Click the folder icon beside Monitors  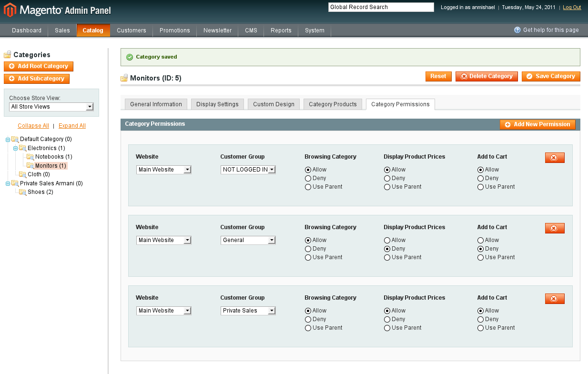[x=30, y=166]
